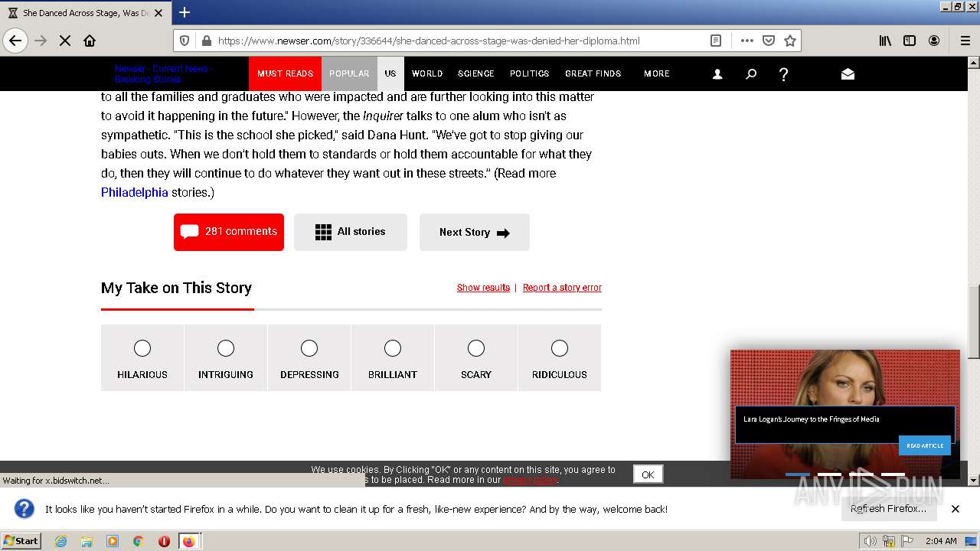980x551 pixels.
Task: Open the tracking protection shield icon
Action: click(x=185, y=41)
